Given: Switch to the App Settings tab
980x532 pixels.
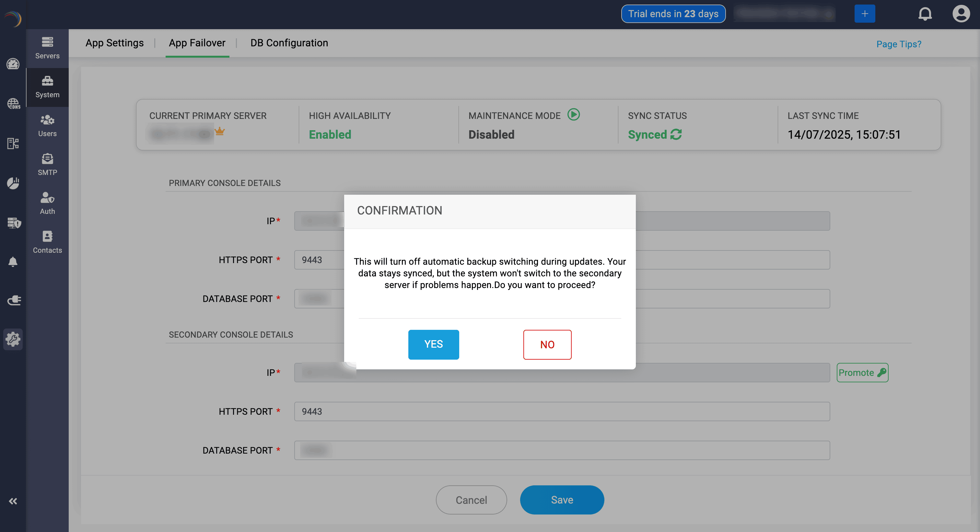Looking at the screenshot, I should click(114, 43).
